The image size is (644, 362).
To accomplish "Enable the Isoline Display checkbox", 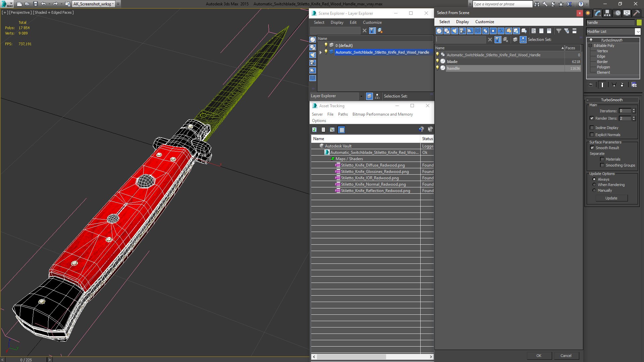I will coord(592,128).
